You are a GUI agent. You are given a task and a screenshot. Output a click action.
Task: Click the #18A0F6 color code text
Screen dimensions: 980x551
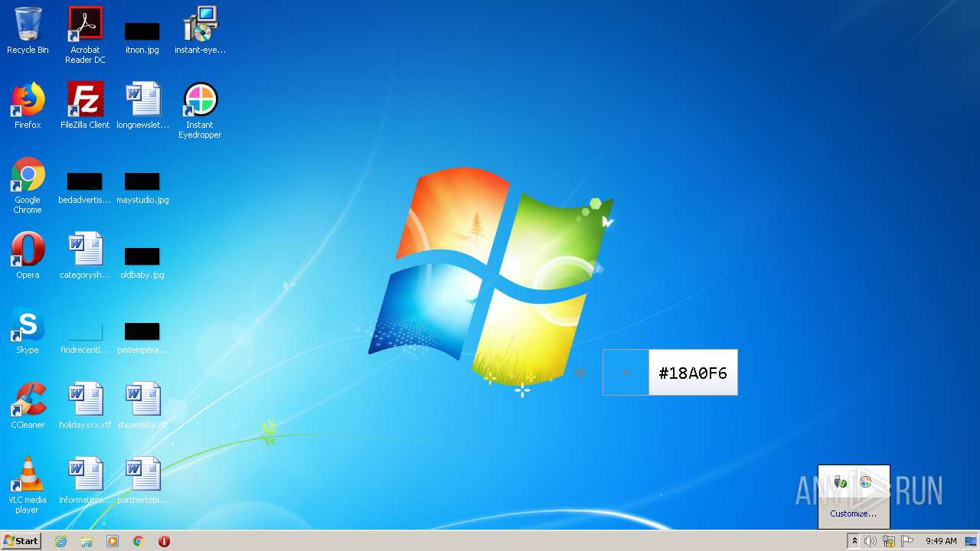tap(693, 373)
